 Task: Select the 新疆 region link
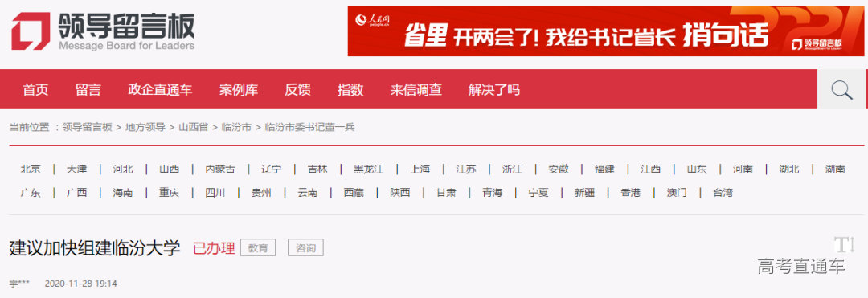coord(584,193)
